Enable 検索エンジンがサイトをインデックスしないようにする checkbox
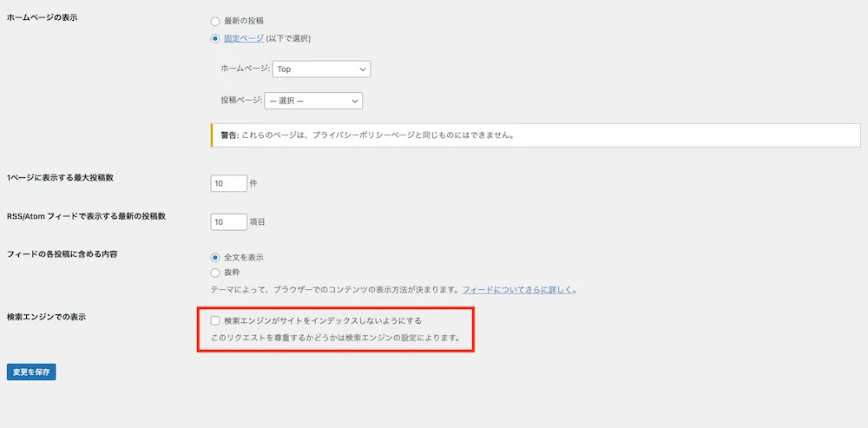 [215, 320]
